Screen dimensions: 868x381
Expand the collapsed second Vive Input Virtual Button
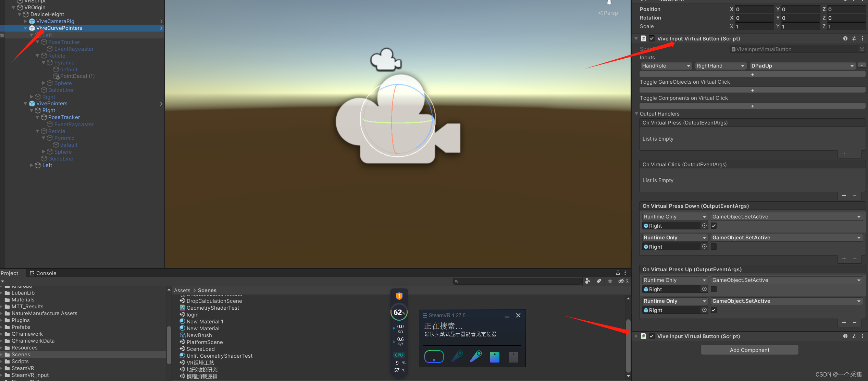[x=636, y=336]
